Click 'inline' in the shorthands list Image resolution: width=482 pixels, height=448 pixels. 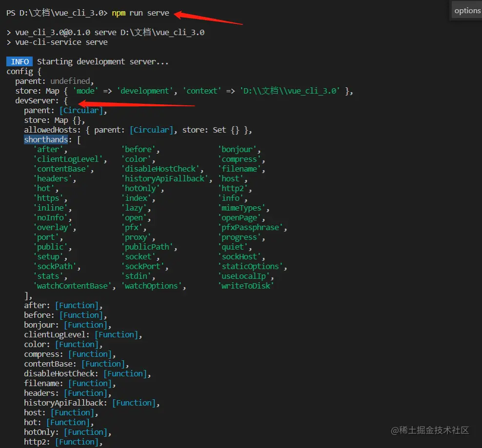pyautogui.click(x=50, y=208)
